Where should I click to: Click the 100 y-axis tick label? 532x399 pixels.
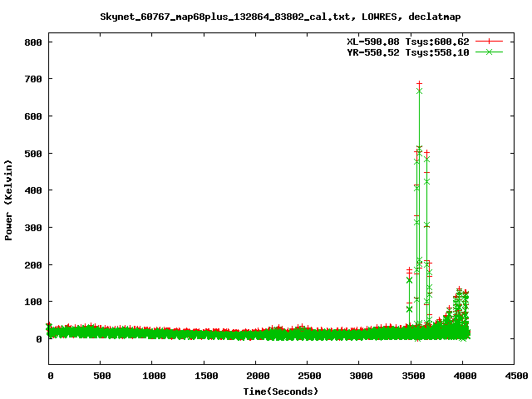(x=33, y=302)
